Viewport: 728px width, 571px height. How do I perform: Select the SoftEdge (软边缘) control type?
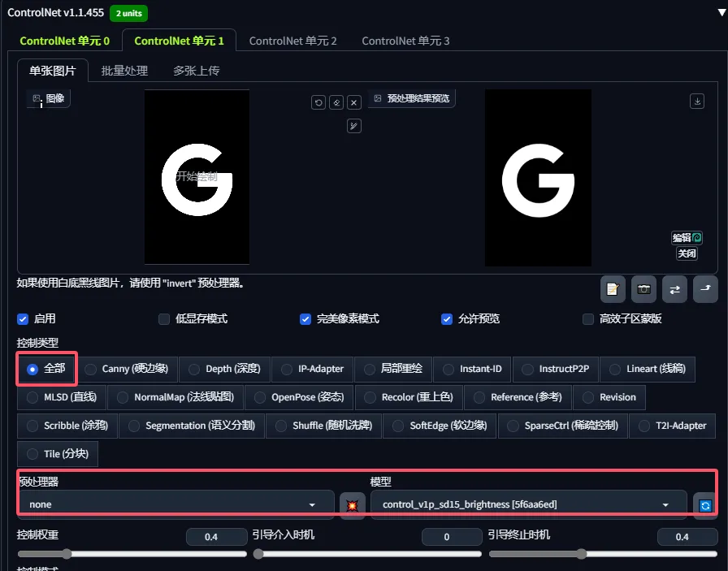440,426
